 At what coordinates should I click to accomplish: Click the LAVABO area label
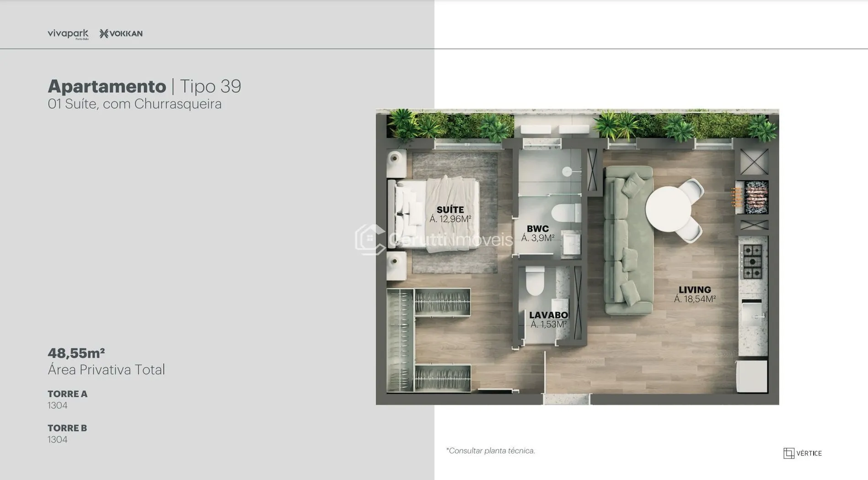tap(548, 315)
